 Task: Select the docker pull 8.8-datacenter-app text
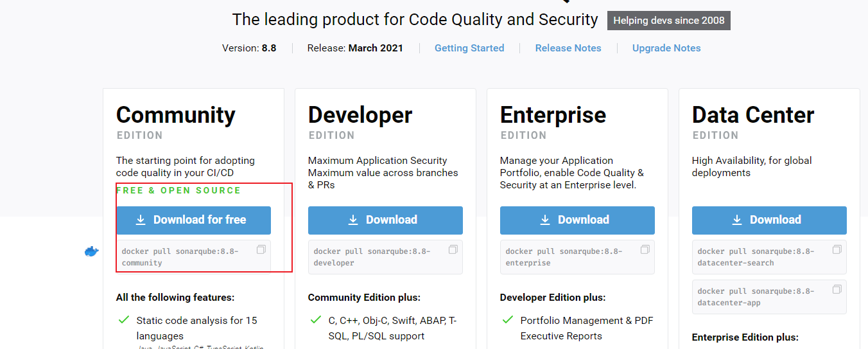(x=756, y=297)
